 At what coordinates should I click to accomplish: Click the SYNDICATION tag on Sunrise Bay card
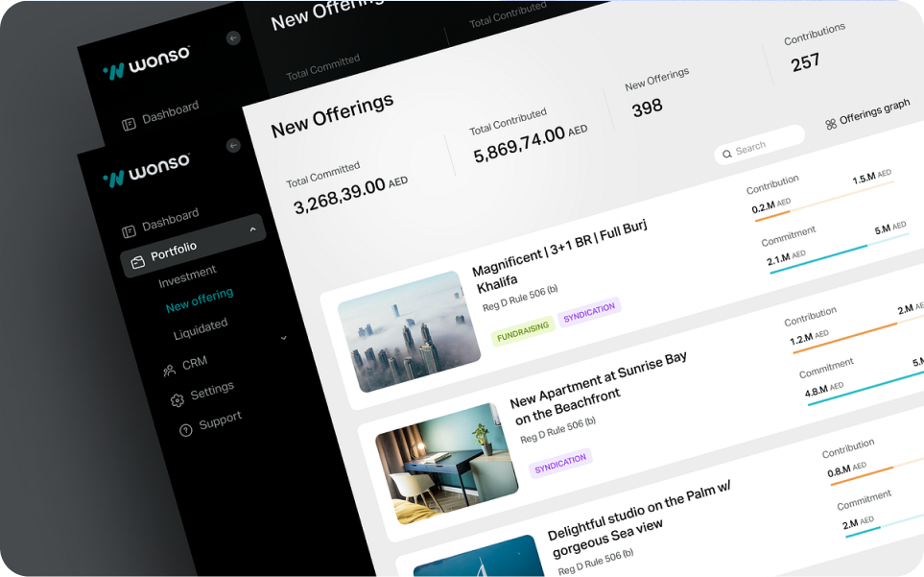(x=560, y=464)
